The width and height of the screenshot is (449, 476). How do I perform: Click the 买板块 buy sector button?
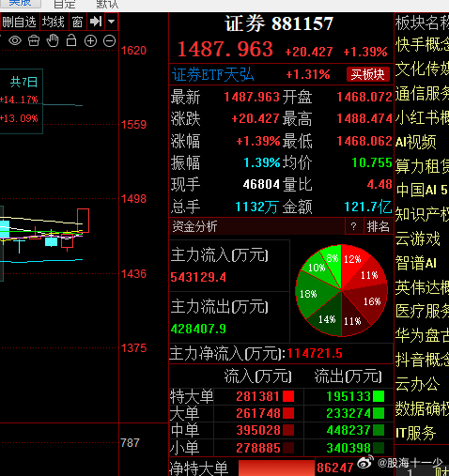click(367, 74)
